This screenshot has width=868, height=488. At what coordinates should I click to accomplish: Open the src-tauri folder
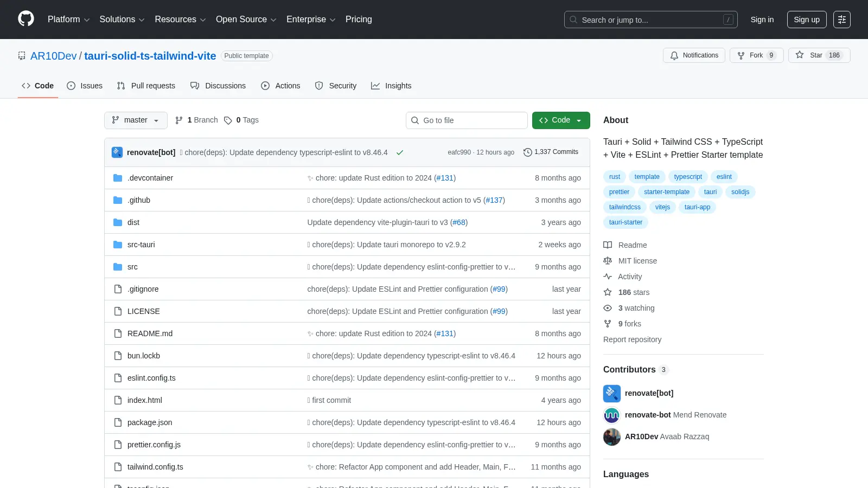point(141,245)
